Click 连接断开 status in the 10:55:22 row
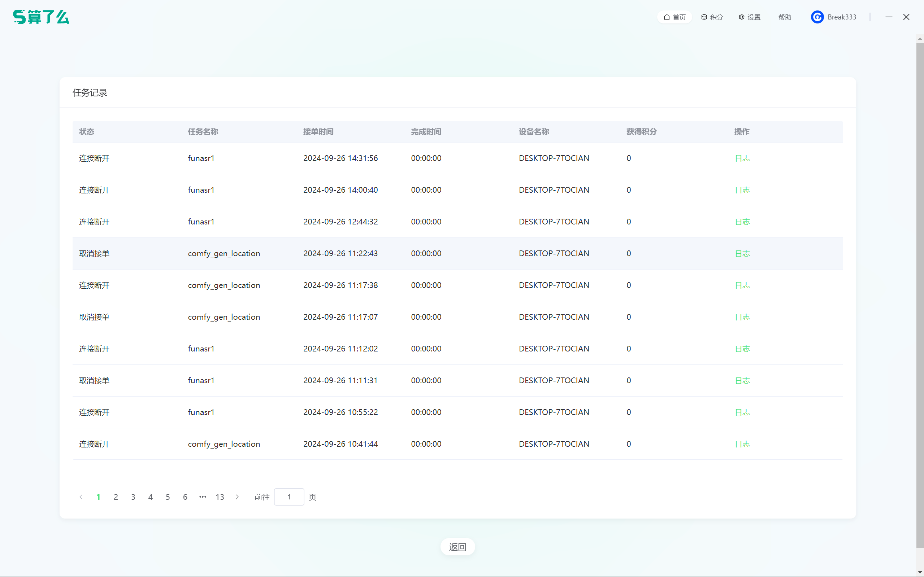This screenshot has width=924, height=577. tap(94, 412)
